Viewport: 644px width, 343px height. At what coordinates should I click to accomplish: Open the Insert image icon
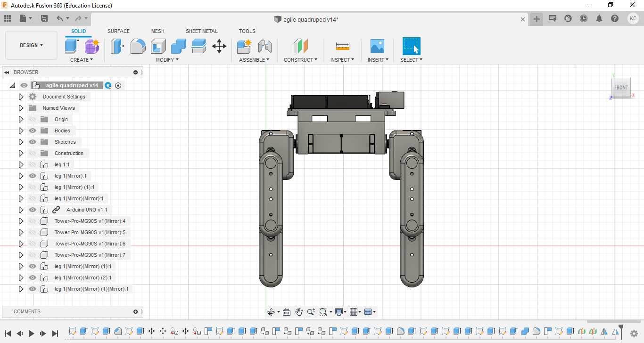point(377,46)
